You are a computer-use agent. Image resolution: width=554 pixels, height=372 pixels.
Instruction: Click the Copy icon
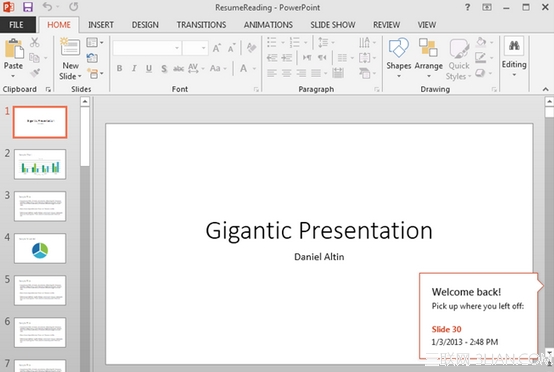pos(34,58)
